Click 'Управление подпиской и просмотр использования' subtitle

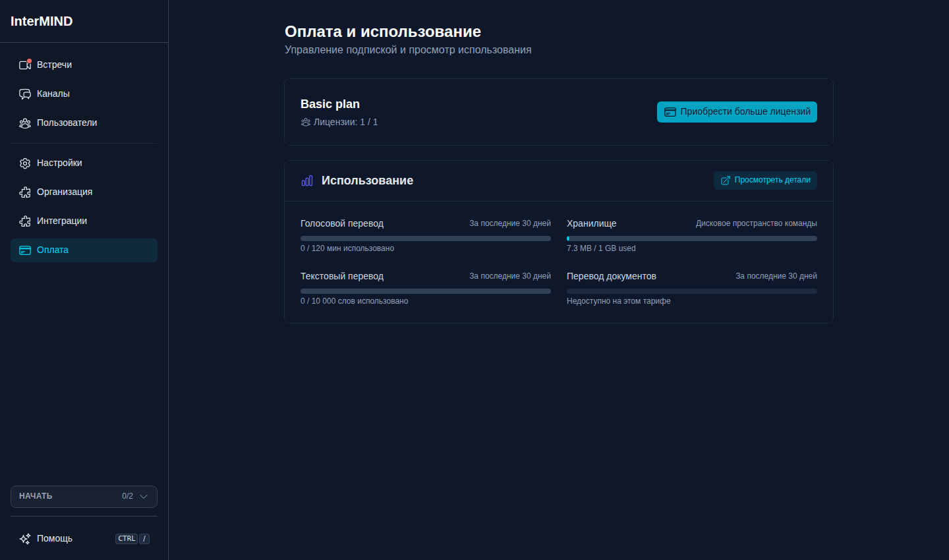(x=408, y=50)
